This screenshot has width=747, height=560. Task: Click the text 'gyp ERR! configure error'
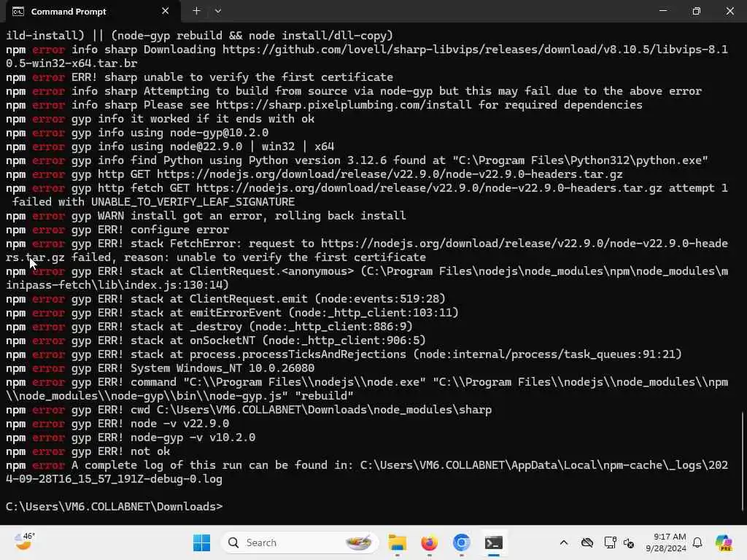click(150, 230)
